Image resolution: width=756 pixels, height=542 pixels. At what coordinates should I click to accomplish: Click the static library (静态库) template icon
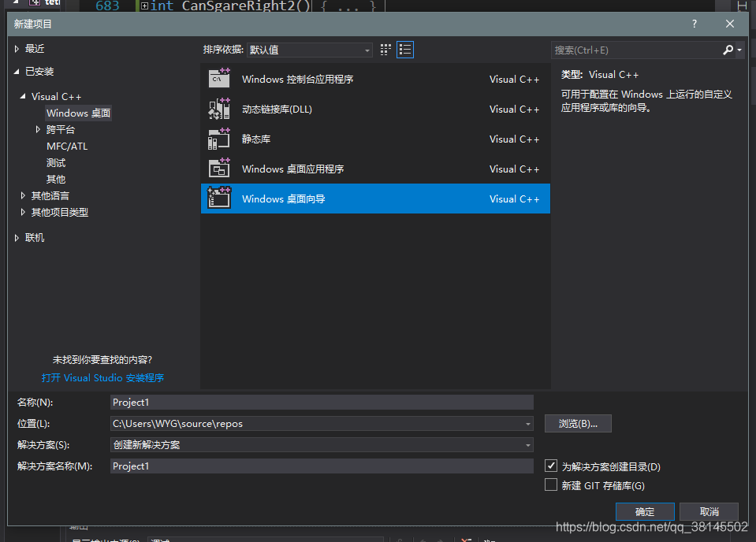click(219, 139)
